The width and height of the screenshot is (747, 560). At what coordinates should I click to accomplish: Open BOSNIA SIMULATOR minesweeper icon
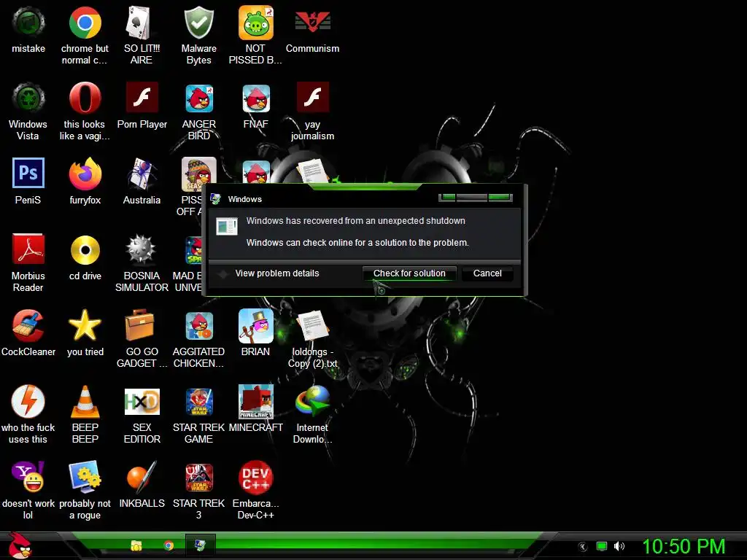[x=141, y=249]
